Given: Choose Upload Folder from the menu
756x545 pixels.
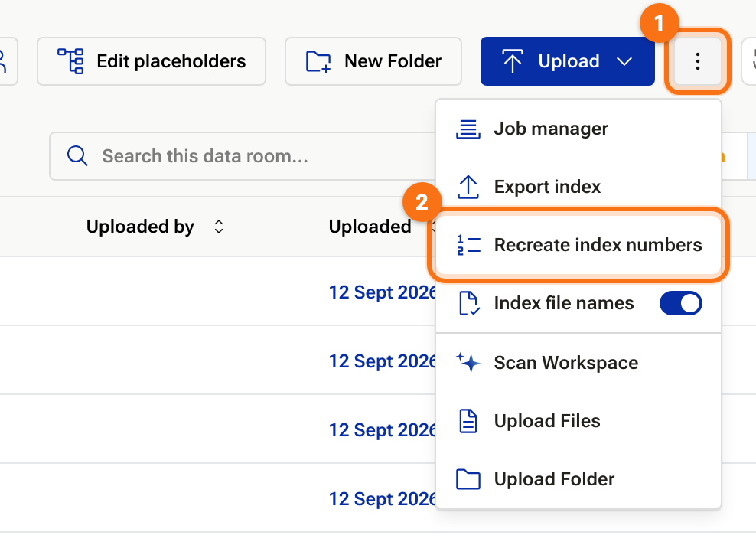Looking at the screenshot, I should click(x=578, y=479).
